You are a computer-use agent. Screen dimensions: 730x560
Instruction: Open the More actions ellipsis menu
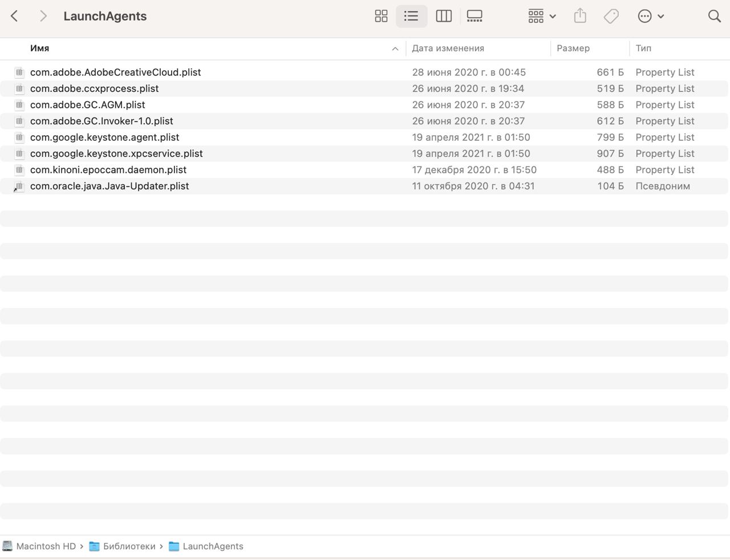651,16
